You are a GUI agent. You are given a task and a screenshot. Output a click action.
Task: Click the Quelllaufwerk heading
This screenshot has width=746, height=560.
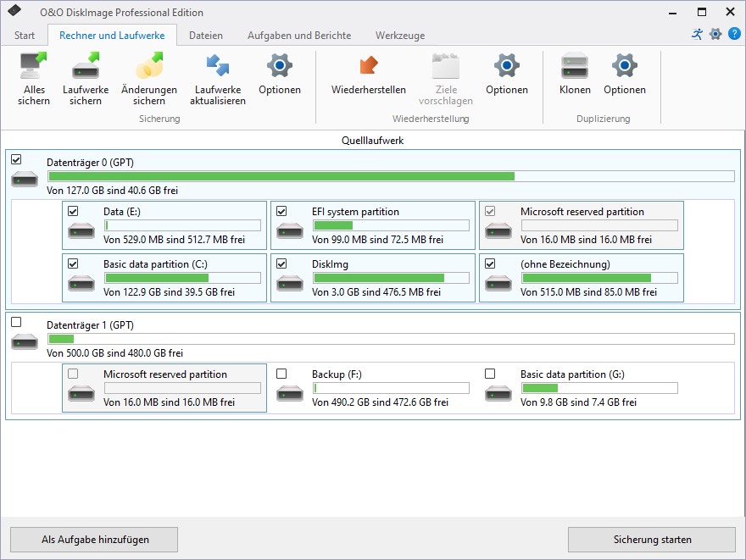click(x=372, y=141)
